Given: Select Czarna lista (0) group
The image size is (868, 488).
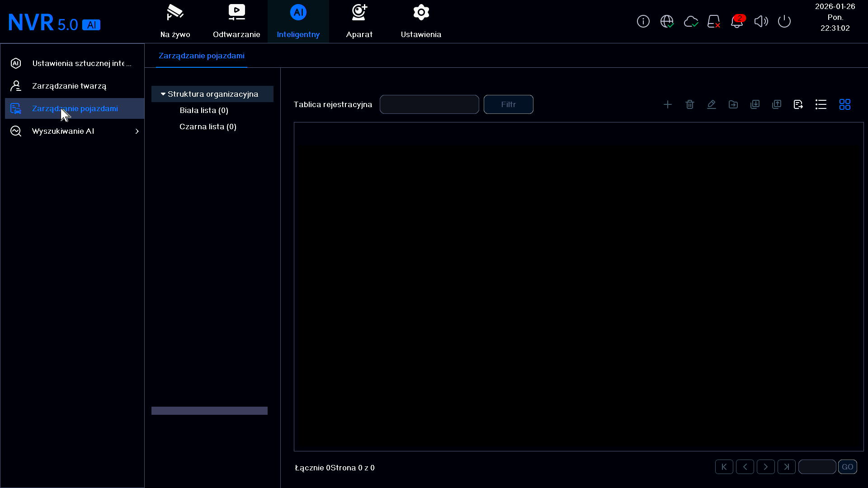Looking at the screenshot, I should pos(208,127).
